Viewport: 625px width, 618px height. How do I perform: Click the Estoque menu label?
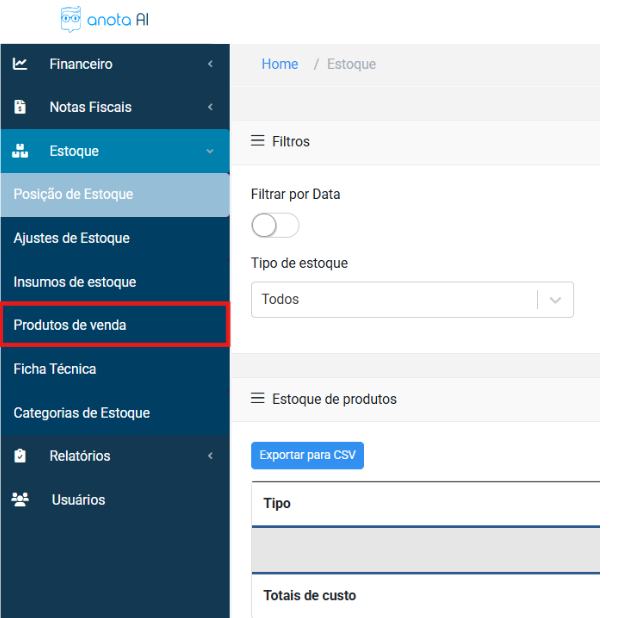click(x=74, y=151)
